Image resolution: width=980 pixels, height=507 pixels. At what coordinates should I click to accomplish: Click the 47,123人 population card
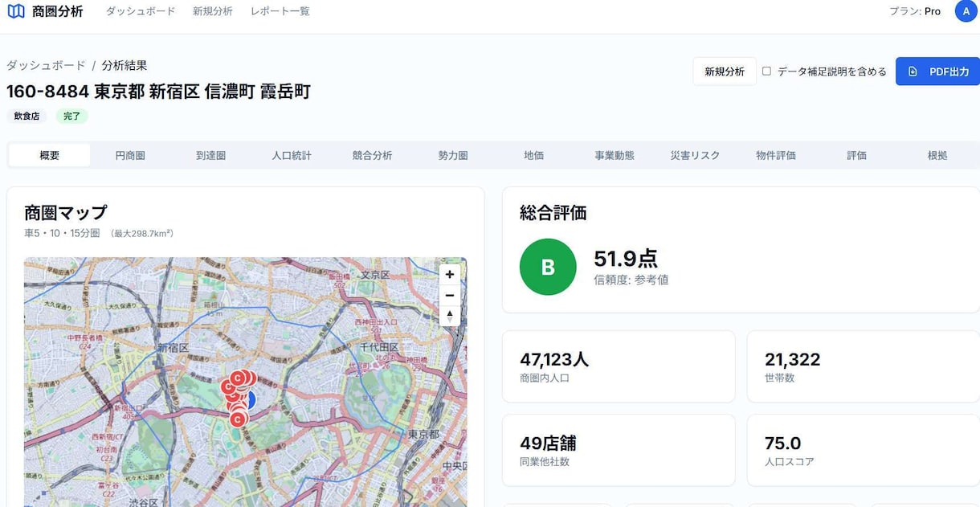pyautogui.click(x=619, y=366)
